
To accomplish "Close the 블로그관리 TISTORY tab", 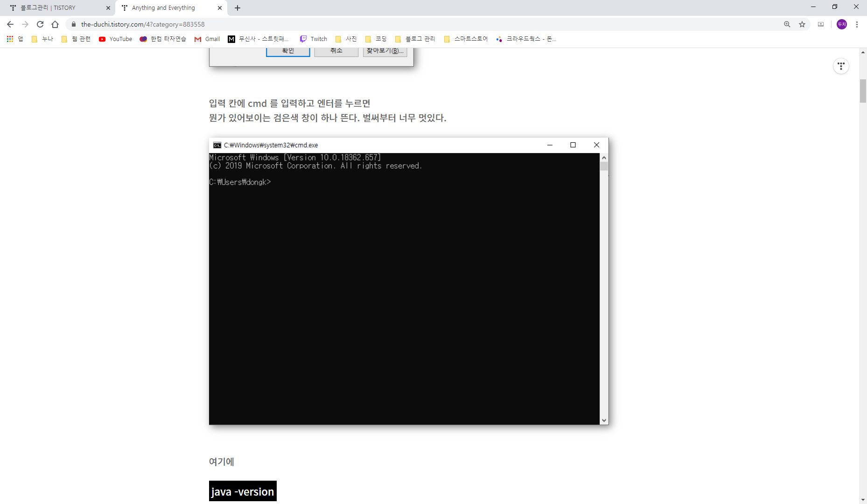I will (108, 8).
